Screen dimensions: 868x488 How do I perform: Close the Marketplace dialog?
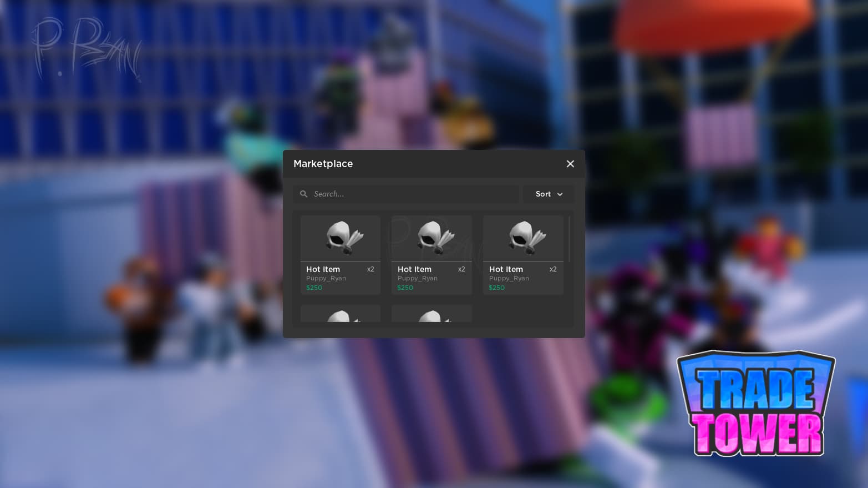[570, 164]
